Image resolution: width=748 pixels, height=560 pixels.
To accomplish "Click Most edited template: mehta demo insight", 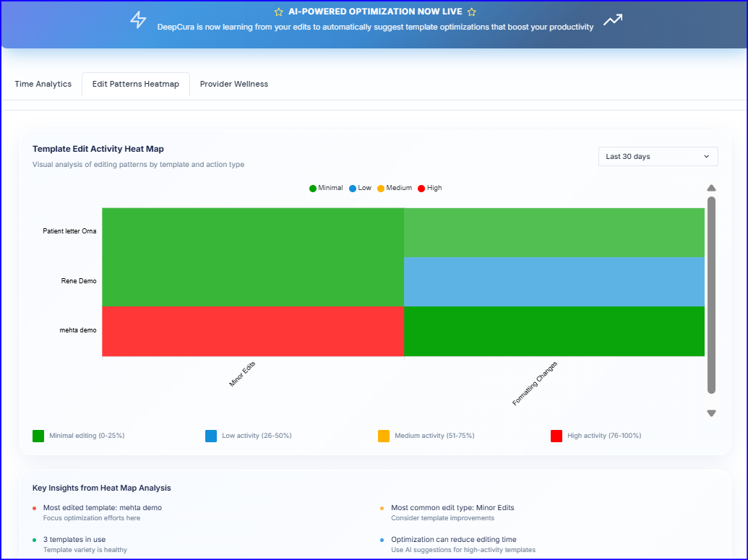I will (103, 507).
